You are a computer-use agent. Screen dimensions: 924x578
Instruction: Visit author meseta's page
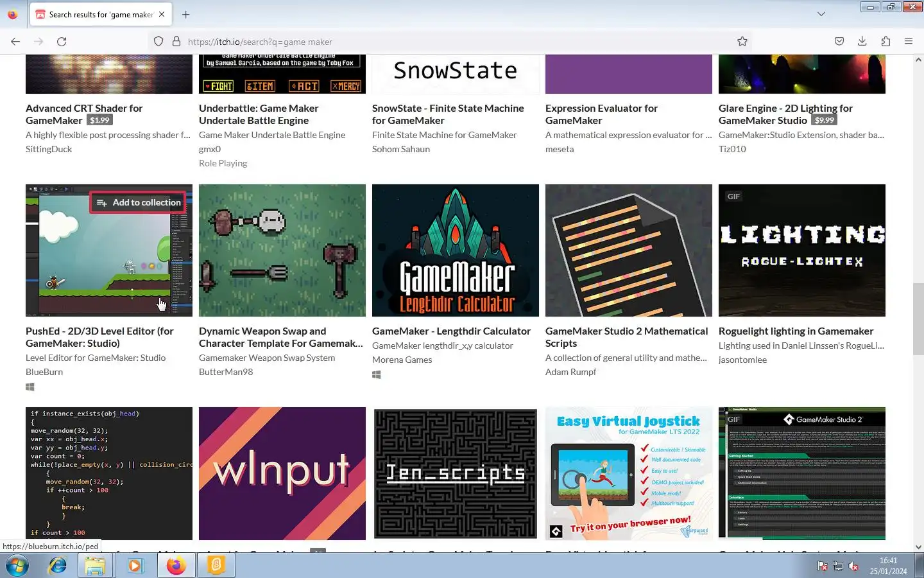pyautogui.click(x=560, y=149)
